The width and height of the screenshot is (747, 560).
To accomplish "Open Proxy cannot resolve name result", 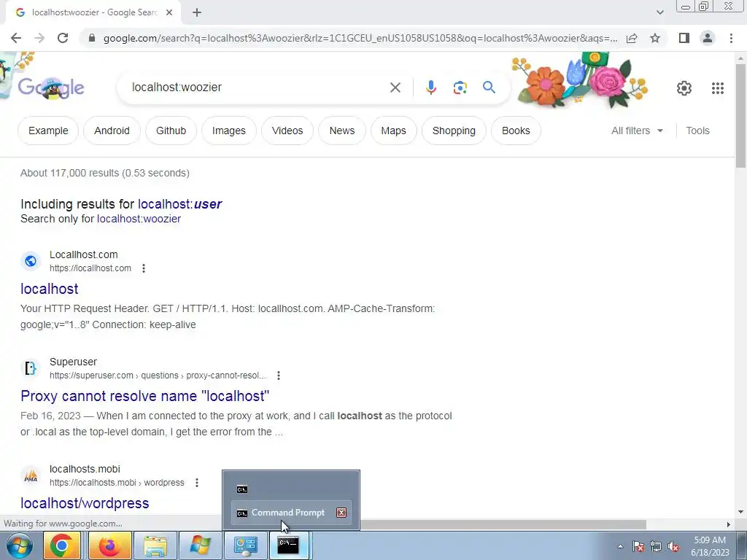I will [x=145, y=396].
